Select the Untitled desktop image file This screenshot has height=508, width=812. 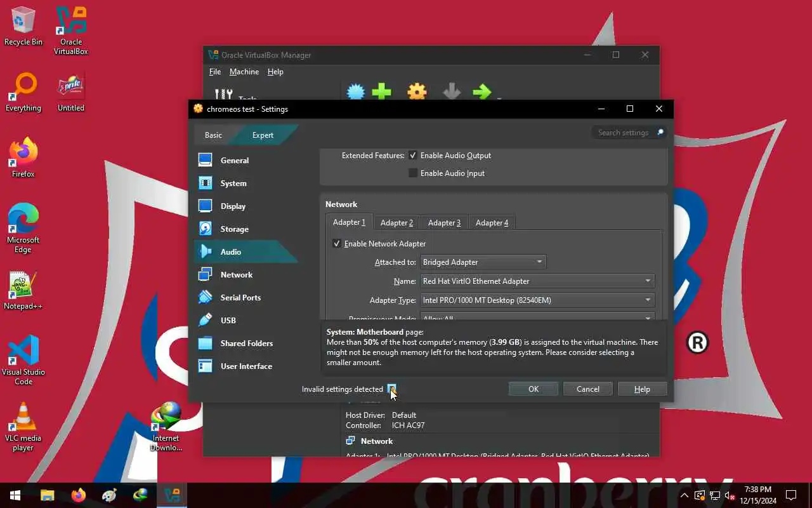(x=71, y=92)
